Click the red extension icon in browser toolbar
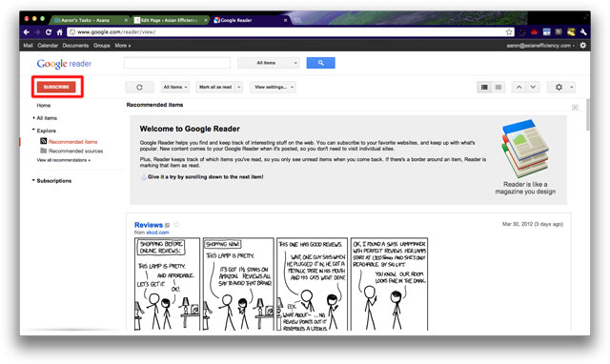 pos(534,31)
